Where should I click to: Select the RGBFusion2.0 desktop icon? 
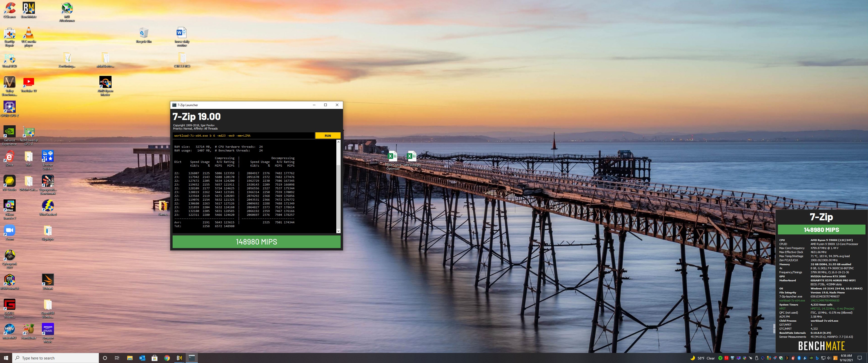[x=9, y=282]
